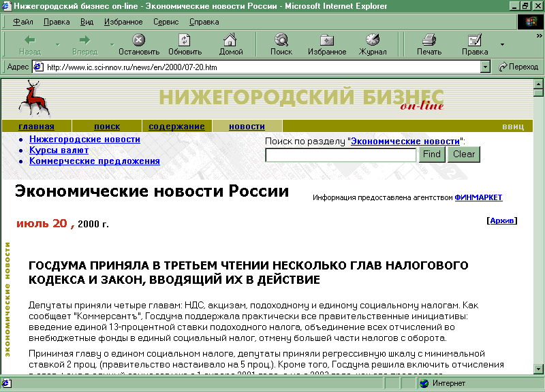545x392 pixels.
Task: Open the History (Журнал) toolbar icon
Action: click(373, 40)
